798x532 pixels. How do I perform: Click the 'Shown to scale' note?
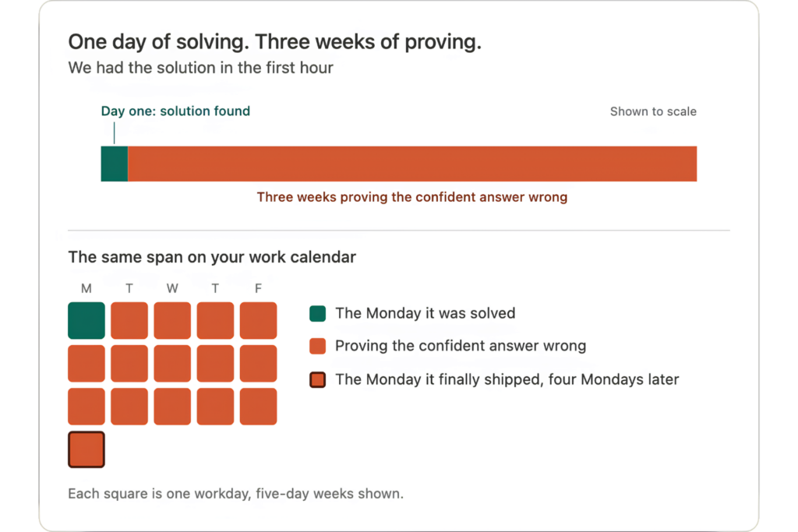point(654,111)
